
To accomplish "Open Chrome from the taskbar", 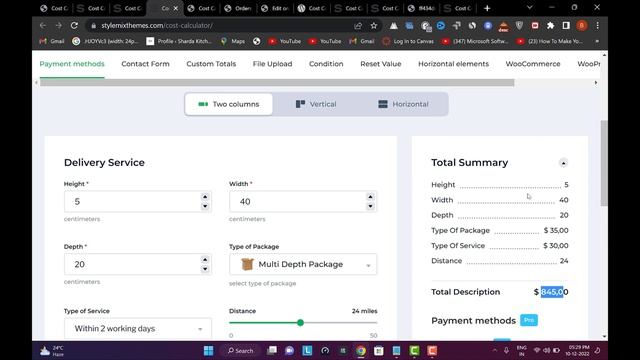I will [x=360, y=351].
